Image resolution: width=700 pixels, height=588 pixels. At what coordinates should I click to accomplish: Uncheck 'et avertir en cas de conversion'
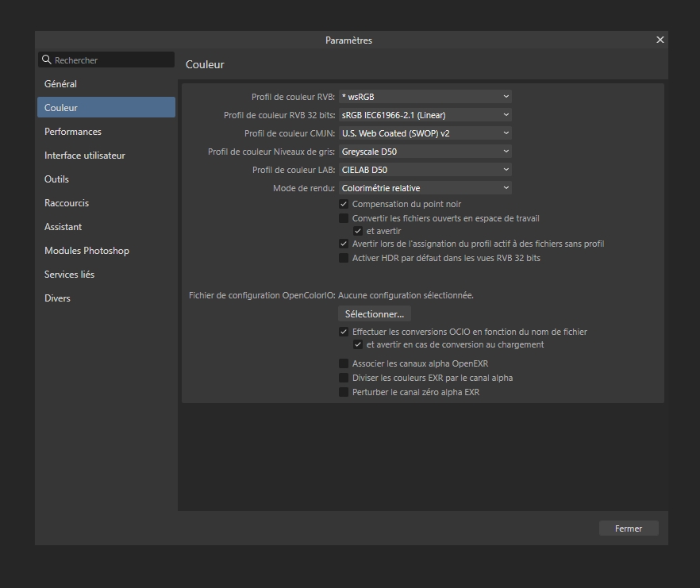358,344
